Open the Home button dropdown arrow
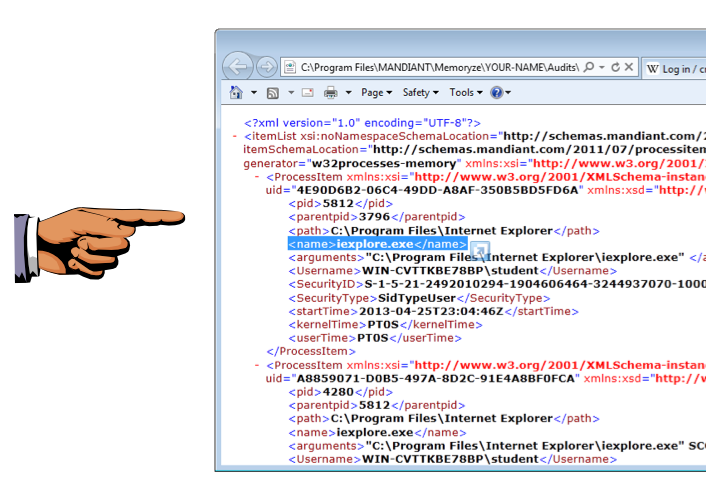 pyautogui.click(x=254, y=92)
